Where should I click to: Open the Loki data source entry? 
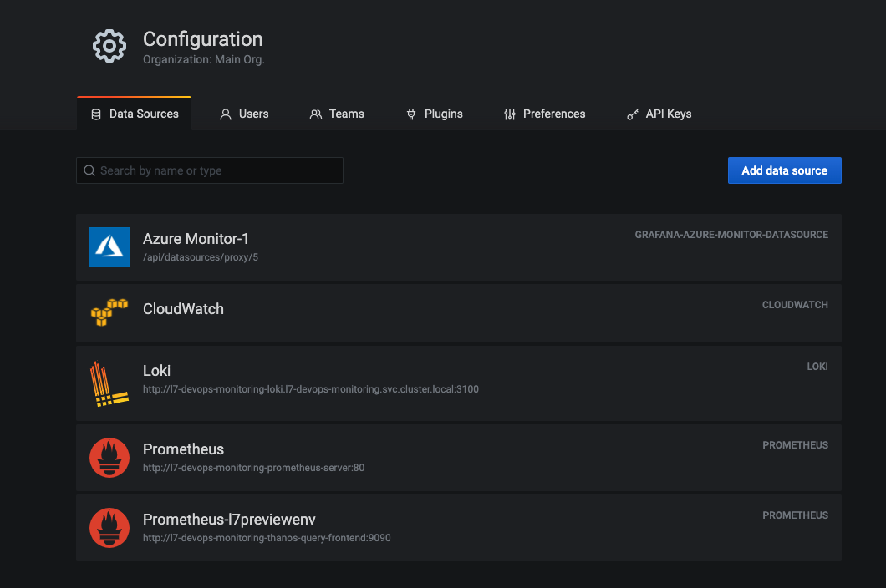(459, 383)
